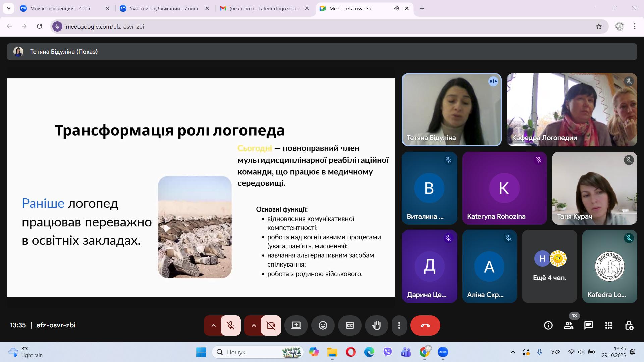Click the Ещё 4 чел. tile
The width and height of the screenshot is (644, 362).
click(x=549, y=266)
